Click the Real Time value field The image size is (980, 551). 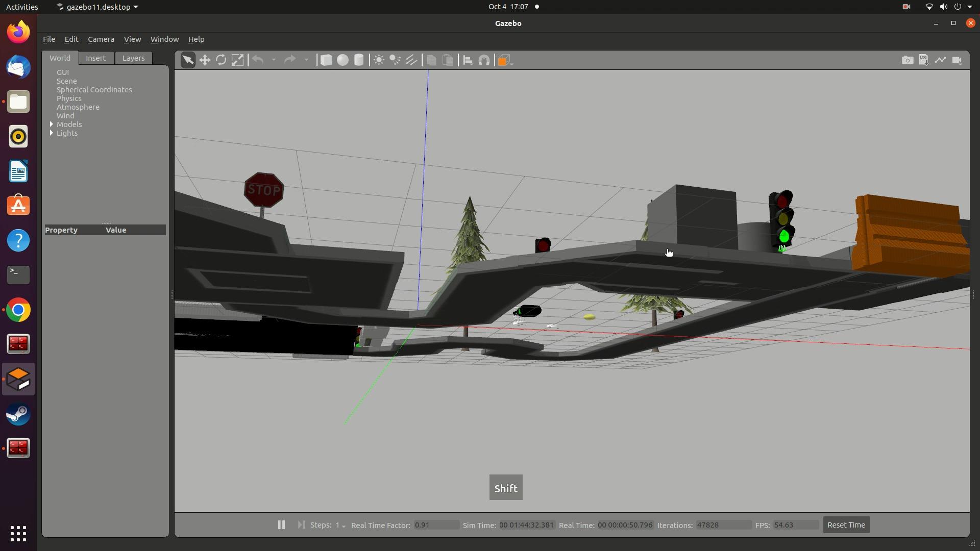coord(625,525)
